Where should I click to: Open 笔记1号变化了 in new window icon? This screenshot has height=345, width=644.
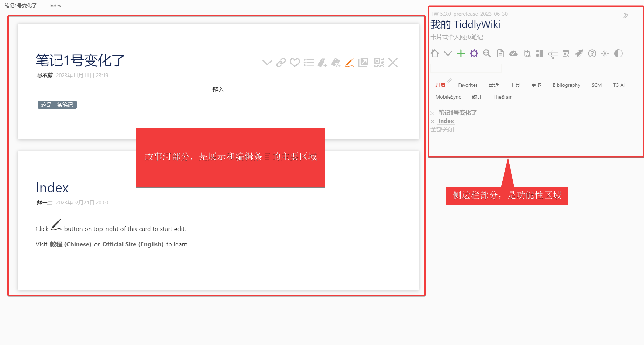tap(363, 63)
